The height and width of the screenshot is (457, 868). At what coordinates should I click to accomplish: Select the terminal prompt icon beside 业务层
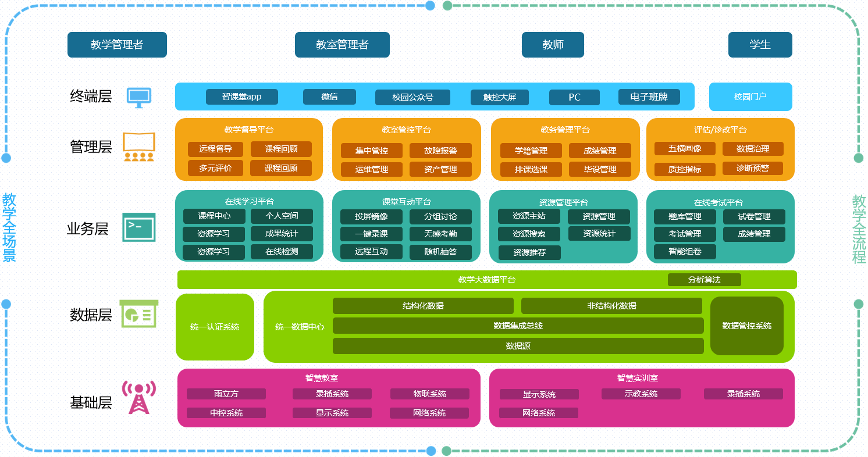coord(140,227)
